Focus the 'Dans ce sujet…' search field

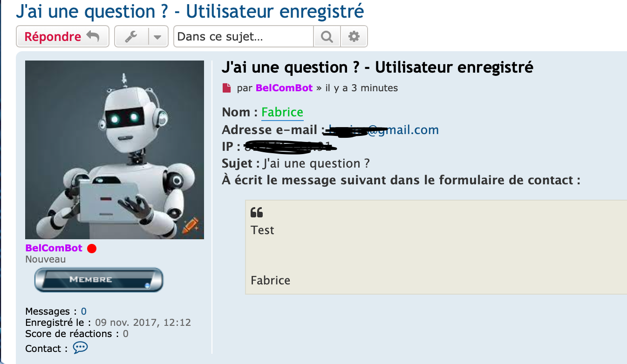244,36
